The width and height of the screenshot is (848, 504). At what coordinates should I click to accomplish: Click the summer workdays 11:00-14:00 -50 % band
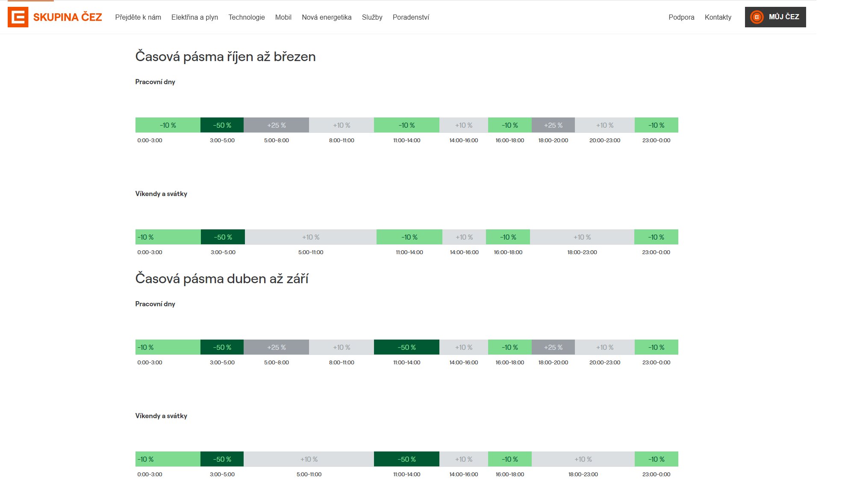point(406,347)
